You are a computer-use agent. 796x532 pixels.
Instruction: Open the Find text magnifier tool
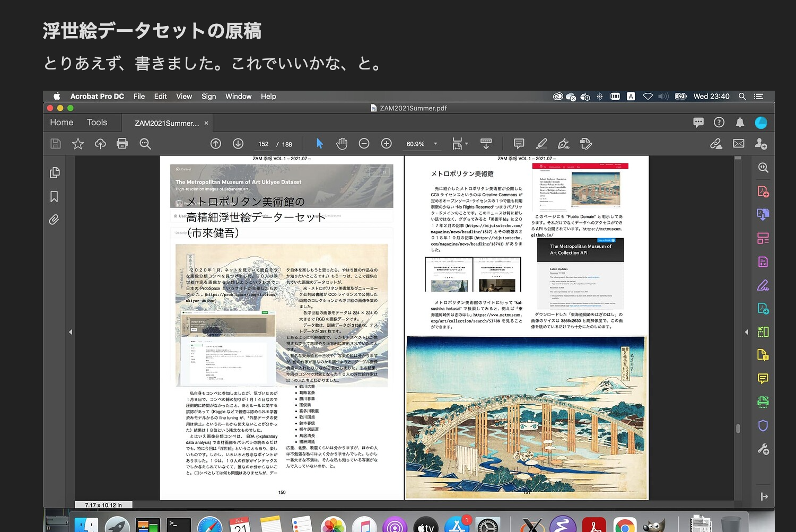click(x=145, y=144)
